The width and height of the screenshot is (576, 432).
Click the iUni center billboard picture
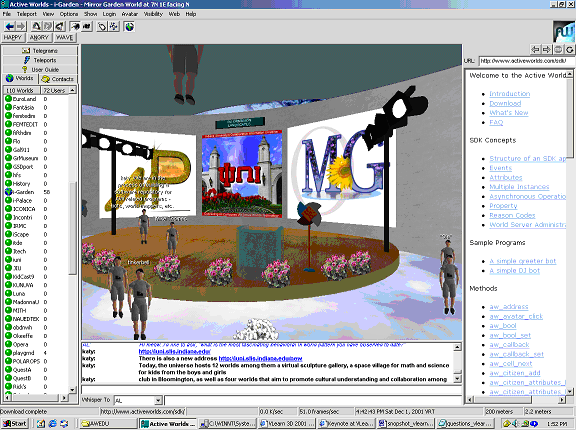(242, 173)
